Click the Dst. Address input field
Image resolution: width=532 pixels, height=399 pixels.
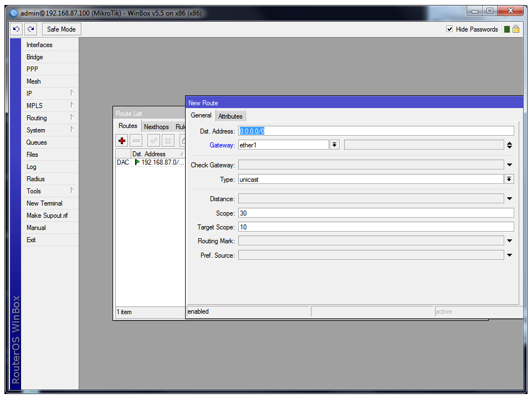[376, 131]
